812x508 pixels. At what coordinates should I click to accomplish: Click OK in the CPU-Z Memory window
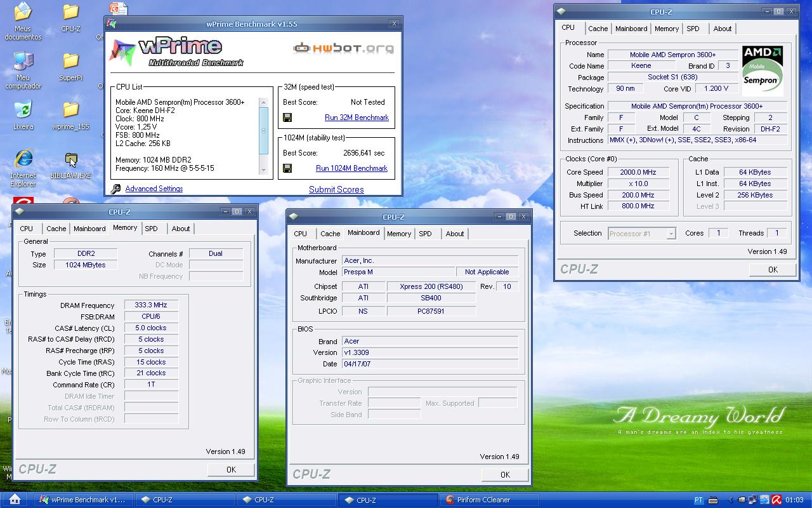tap(231, 470)
